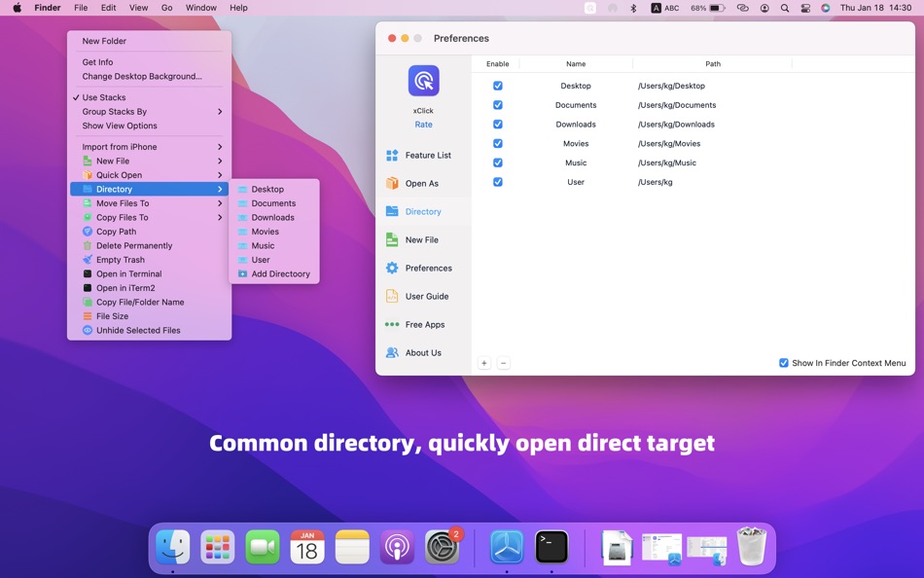The height and width of the screenshot is (578, 924).
Task: Expand the Quick Open submenu
Action: (x=149, y=175)
